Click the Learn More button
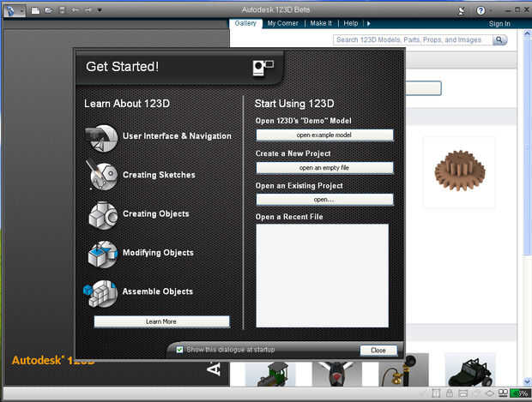 point(161,321)
